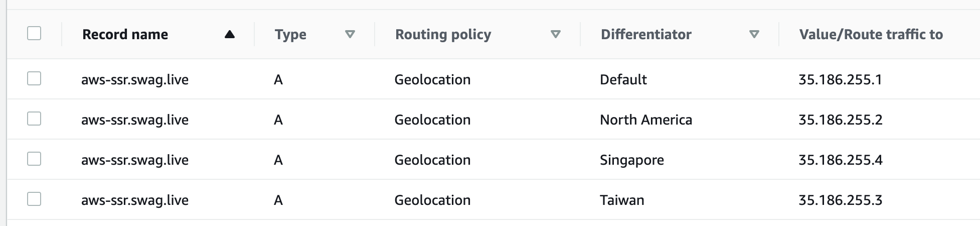Open the Differentiator column filter arrow
This screenshot has height=226, width=980.
[x=754, y=34]
